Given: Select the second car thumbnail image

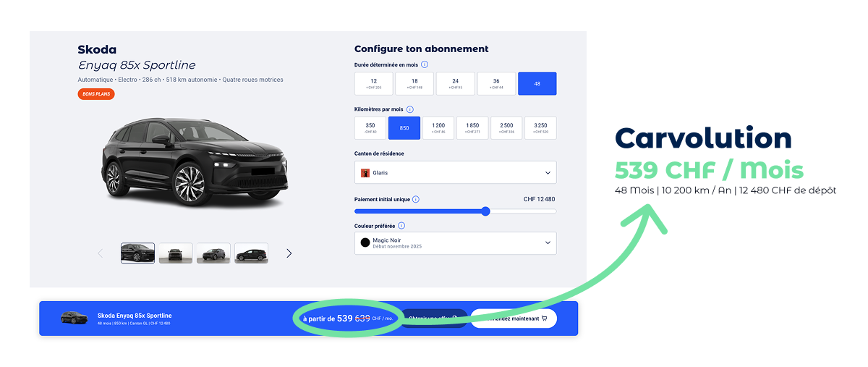Looking at the screenshot, I should pyautogui.click(x=176, y=253).
